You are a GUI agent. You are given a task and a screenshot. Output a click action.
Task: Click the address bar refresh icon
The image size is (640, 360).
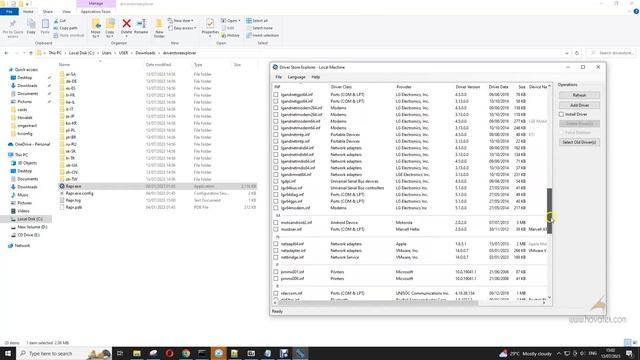coord(577,53)
